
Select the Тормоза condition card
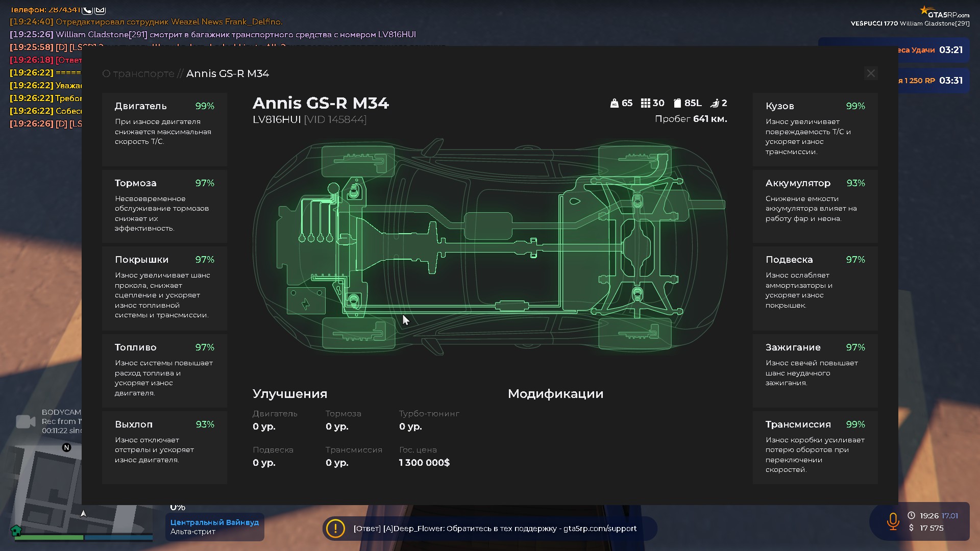(x=164, y=206)
